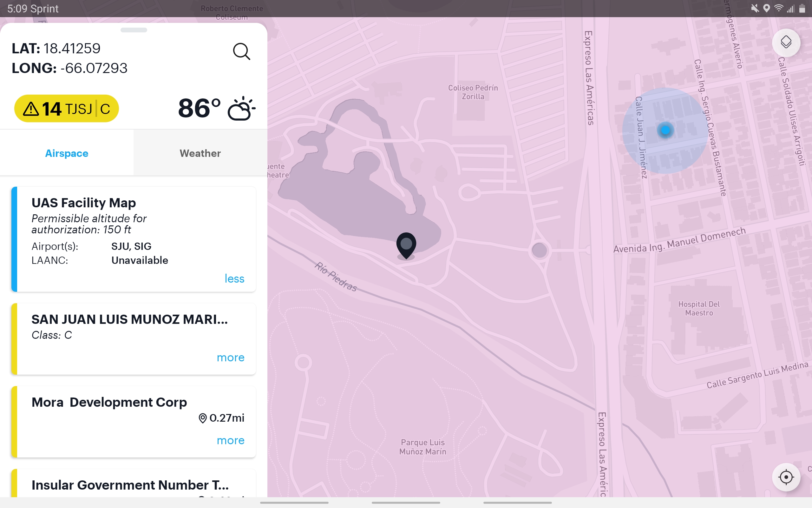The height and width of the screenshot is (508, 812).
Task: Open the location search magnifier icon
Action: (242, 51)
